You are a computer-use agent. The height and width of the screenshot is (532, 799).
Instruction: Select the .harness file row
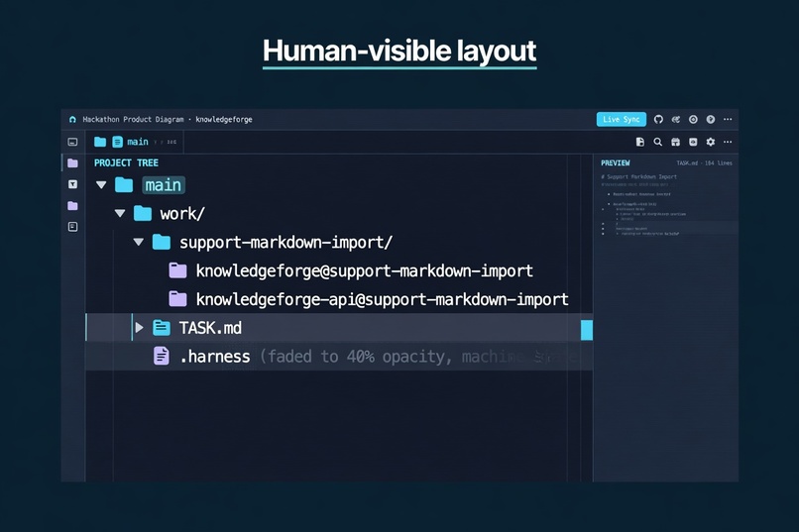tap(339, 357)
